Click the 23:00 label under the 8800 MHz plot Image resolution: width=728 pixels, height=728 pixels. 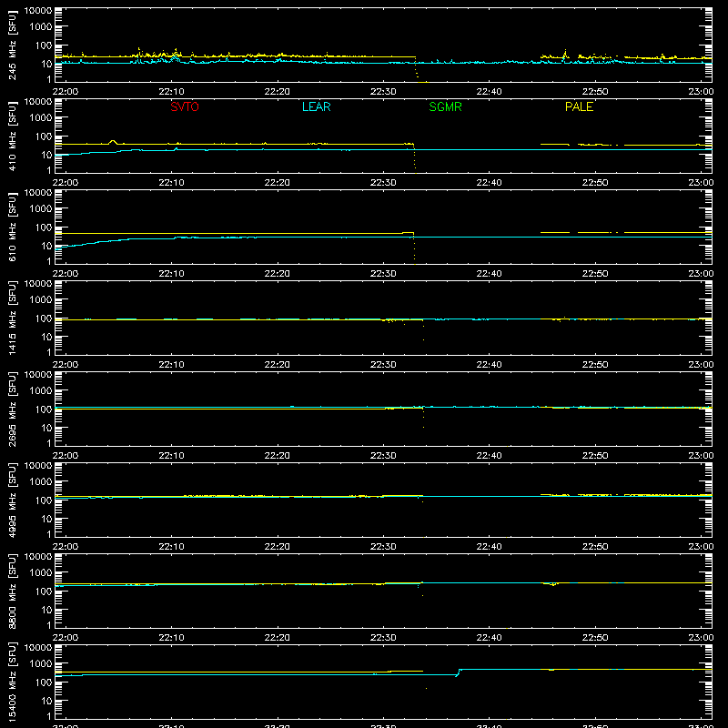(701, 638)
